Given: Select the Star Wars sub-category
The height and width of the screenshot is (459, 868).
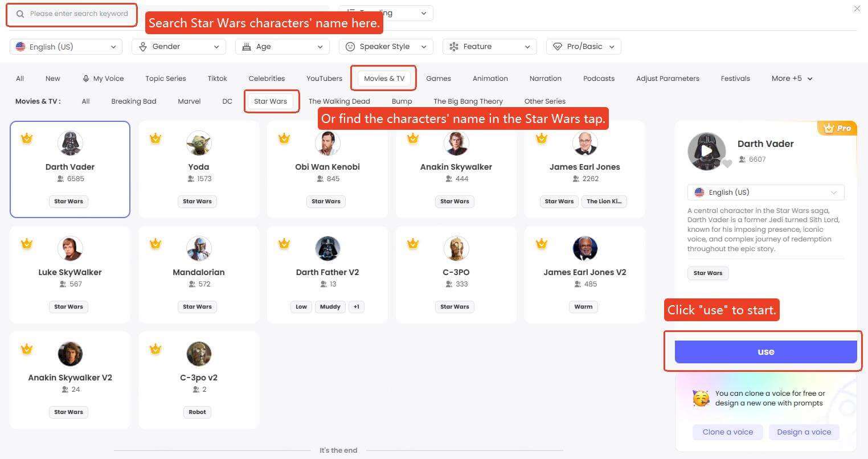Looking at the screenshot, I should pyautogui.click(x=271, y=101).
